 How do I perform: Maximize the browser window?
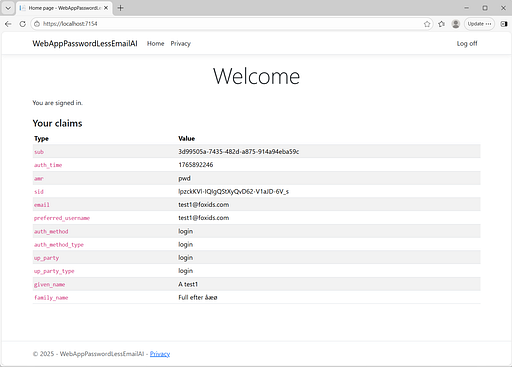(485, 8)
